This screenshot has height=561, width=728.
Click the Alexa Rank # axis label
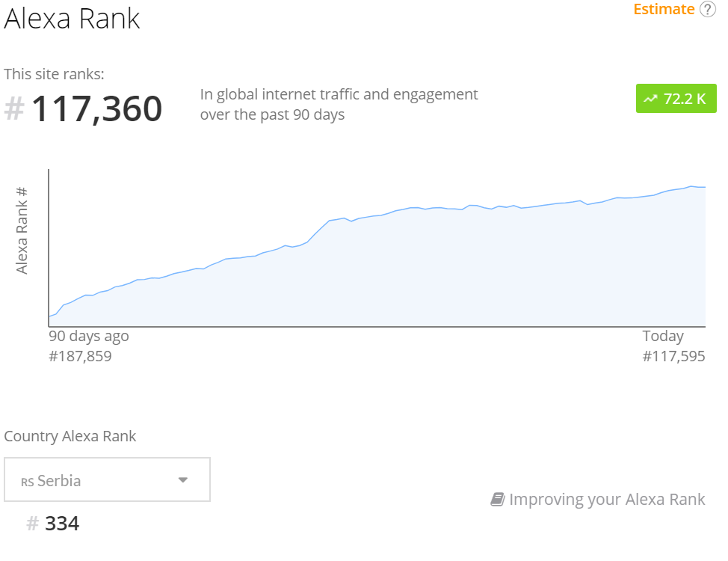(x=22, y=230)
